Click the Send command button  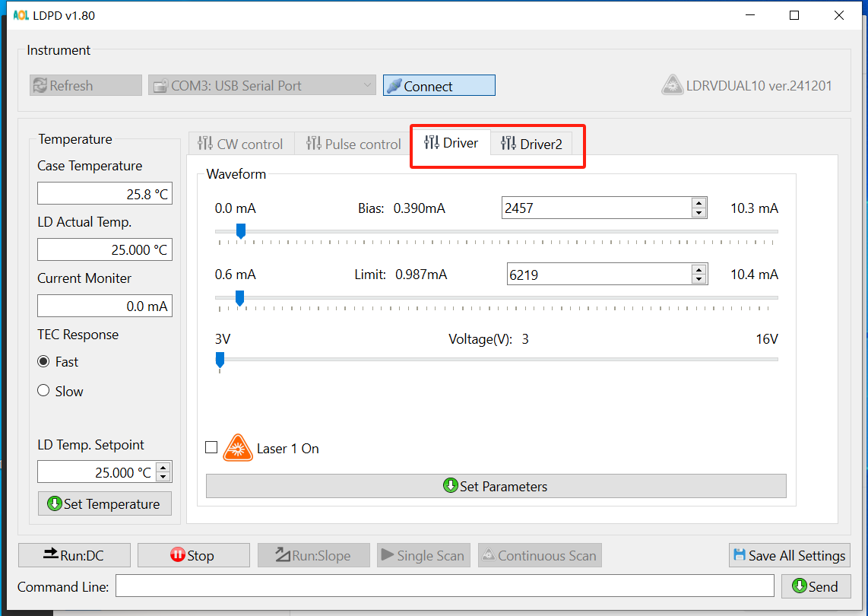tap(815, 586)
